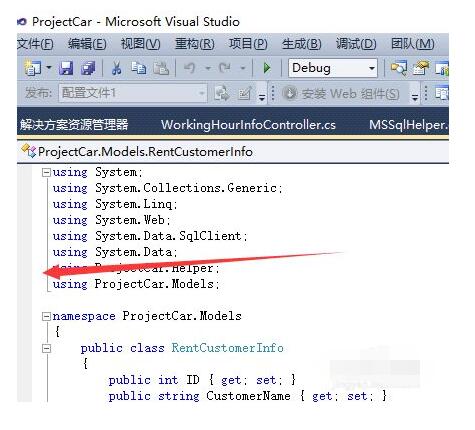Click the 安装 Web 组件(S) button

(x=341, y=93)
